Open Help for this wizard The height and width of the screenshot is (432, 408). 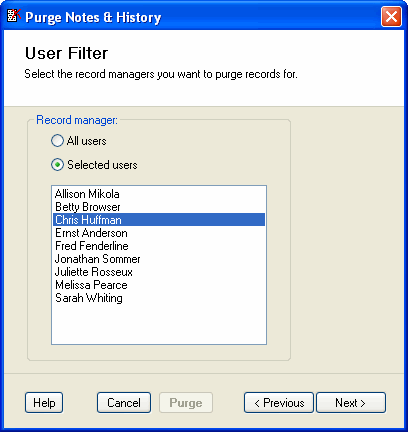44,403
